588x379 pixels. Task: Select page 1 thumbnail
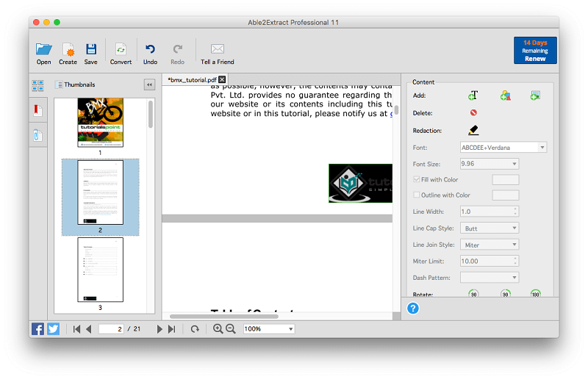[x=100, y=123]
